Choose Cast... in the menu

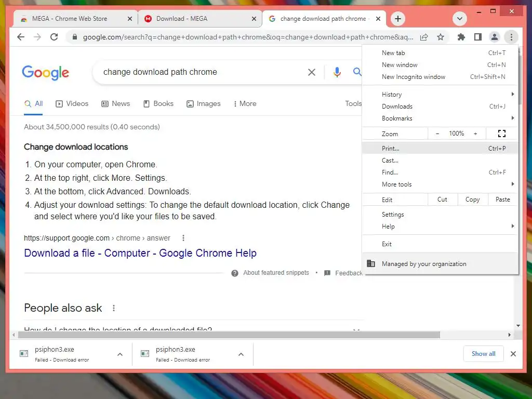(440, 160)
